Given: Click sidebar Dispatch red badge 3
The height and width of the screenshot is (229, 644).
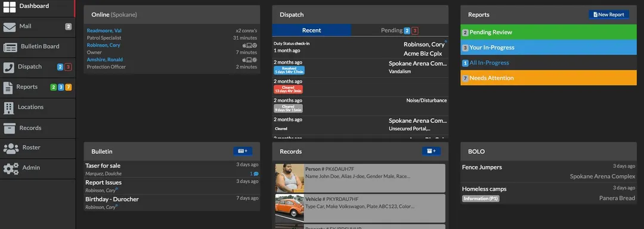Looking at the screenshot, I should (68, 67).
